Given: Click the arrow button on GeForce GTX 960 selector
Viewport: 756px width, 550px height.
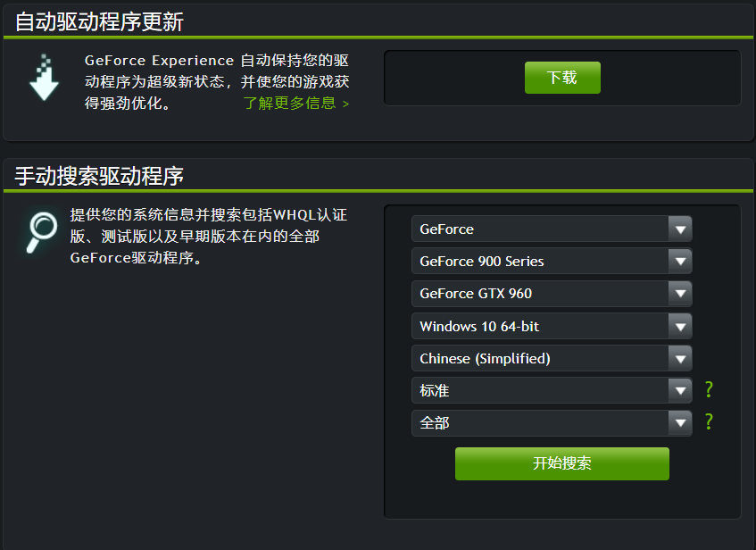Looking at the screenshot, I should tap(680, 294).
